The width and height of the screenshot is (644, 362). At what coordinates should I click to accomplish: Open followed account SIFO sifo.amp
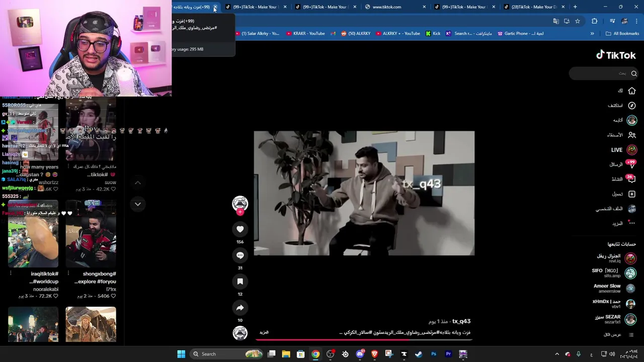pyautogui.click(x=614, y=273)
